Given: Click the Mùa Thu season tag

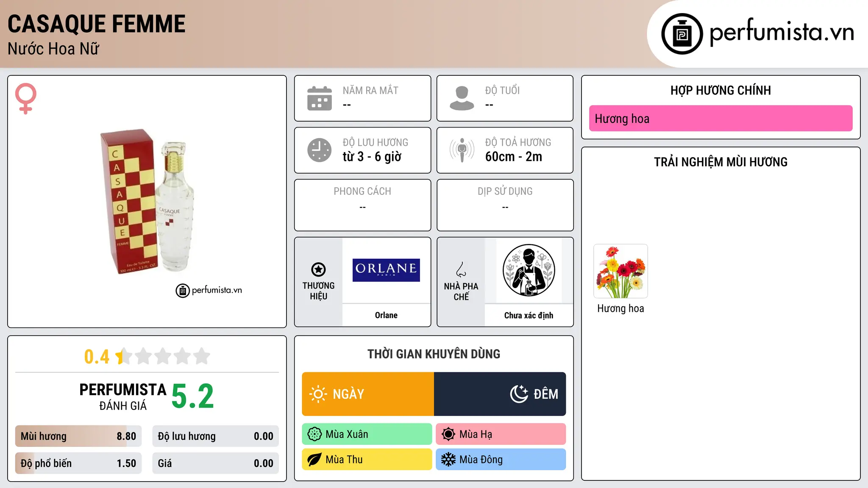Looking at the screenshot, I should click(367, 460).
